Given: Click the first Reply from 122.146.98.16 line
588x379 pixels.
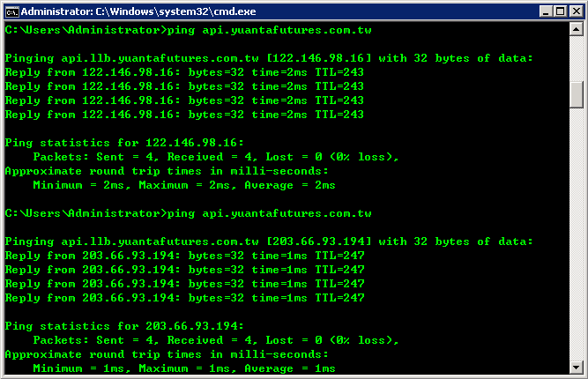Looking at the screenshot, I should [184, 72].
